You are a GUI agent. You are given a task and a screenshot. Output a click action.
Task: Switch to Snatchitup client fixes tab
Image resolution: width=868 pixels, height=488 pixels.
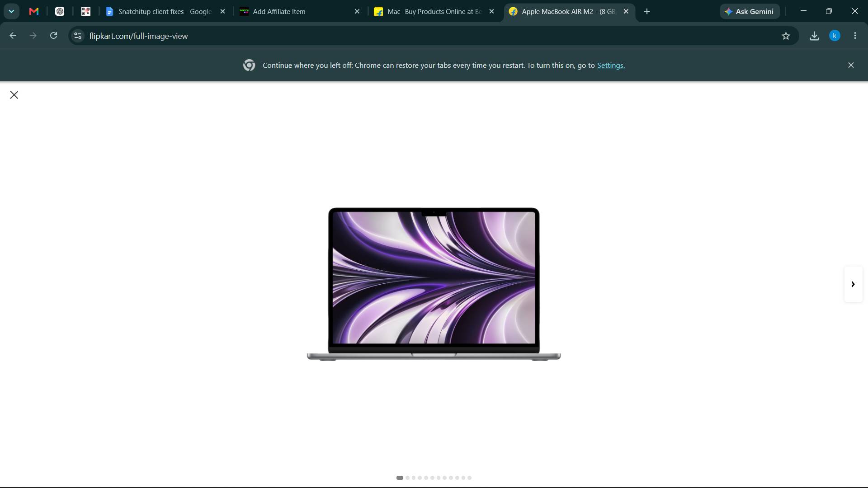(x=165, y=12)
